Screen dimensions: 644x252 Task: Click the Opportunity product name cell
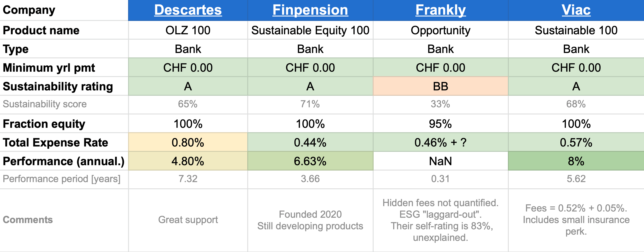(x=441, y=30)
